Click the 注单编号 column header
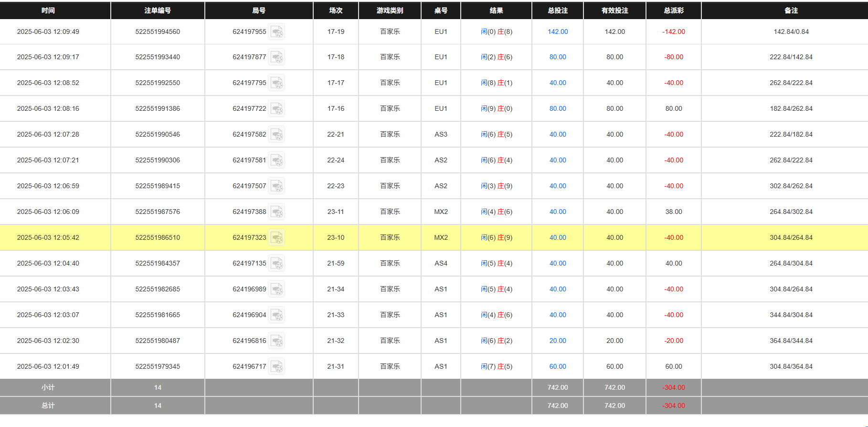 (158, 11)
